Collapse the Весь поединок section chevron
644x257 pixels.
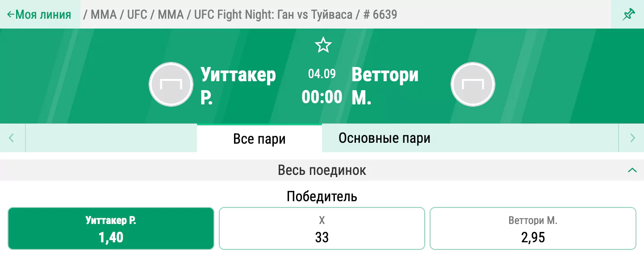(x=632, y=170)
